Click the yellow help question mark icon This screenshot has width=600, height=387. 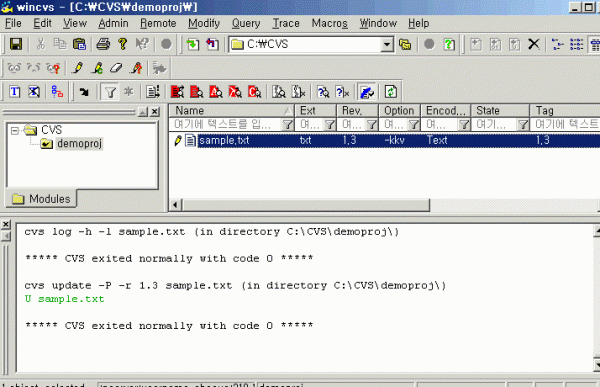point(122,44)
